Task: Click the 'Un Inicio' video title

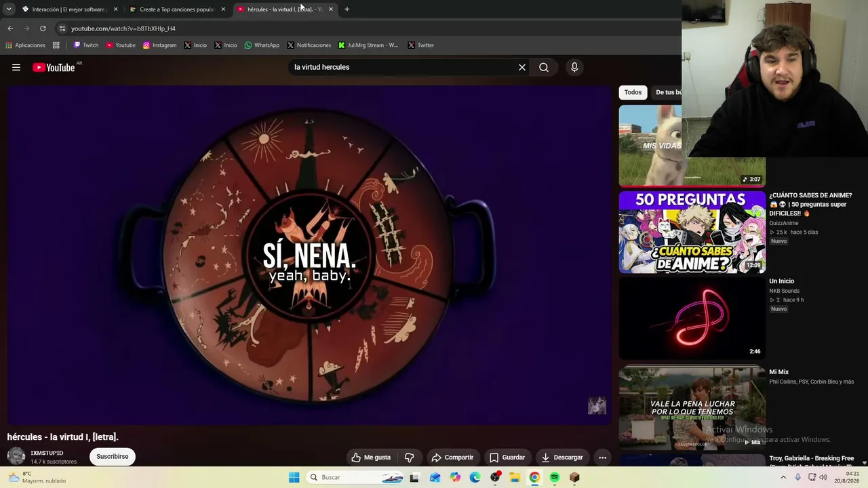Action: click(781, 281)
